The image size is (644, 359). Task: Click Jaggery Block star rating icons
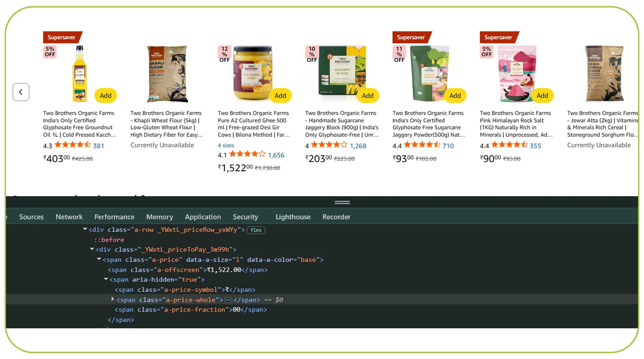pyautogui.click(x=329, y=145)
